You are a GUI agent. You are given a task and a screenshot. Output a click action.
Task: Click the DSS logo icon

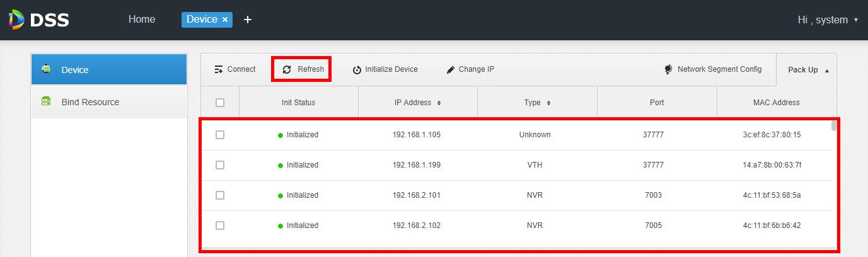(x=16, y=20)
